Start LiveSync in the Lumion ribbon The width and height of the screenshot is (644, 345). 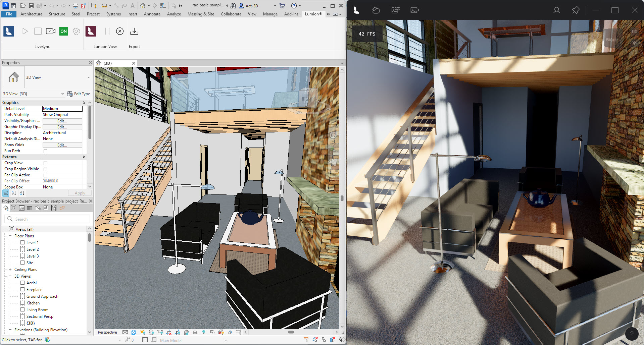click(25, 31)
